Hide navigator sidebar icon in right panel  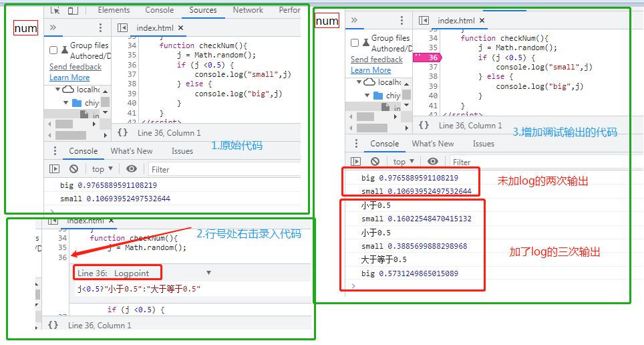[x=424, y=20]
